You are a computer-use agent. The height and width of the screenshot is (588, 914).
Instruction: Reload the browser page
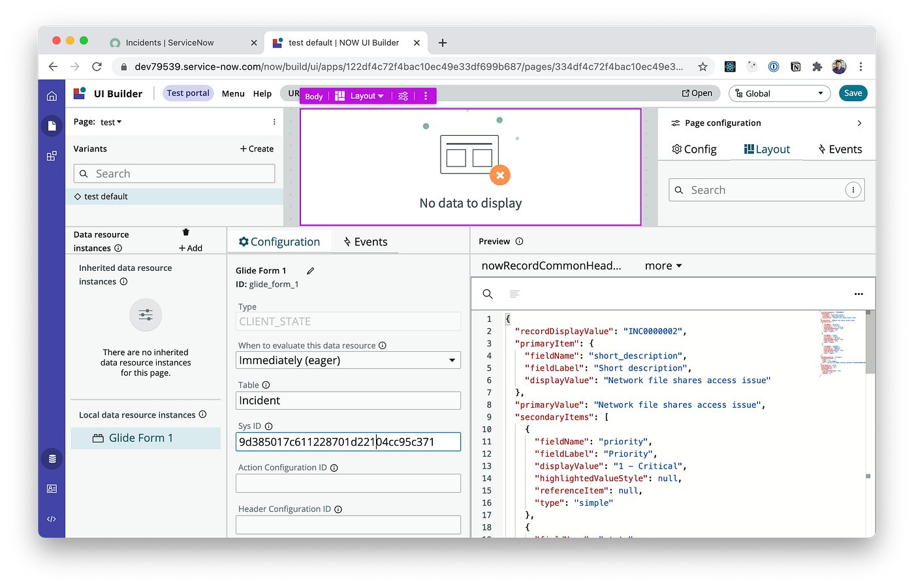click(97, 67)
